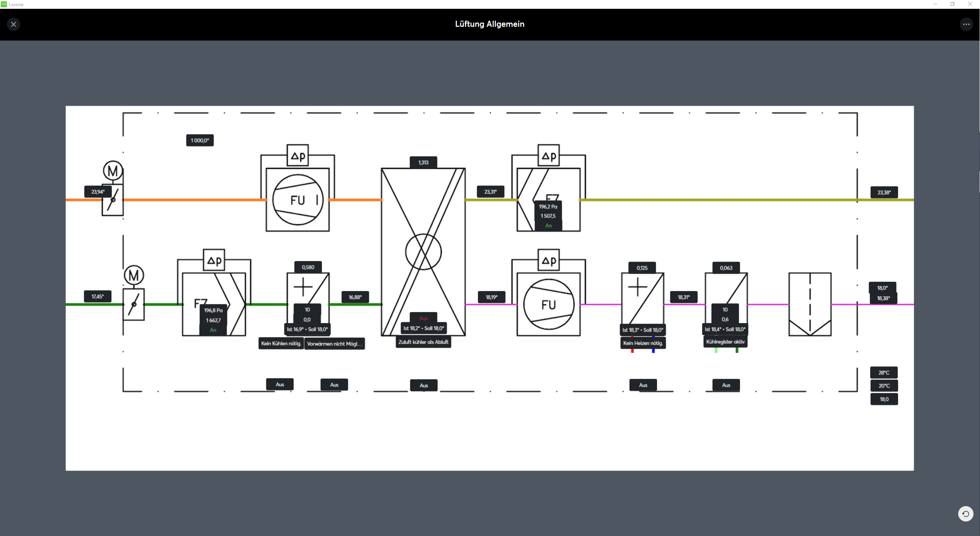Toggle the green 'An' on supply filter

coord(213,330)
